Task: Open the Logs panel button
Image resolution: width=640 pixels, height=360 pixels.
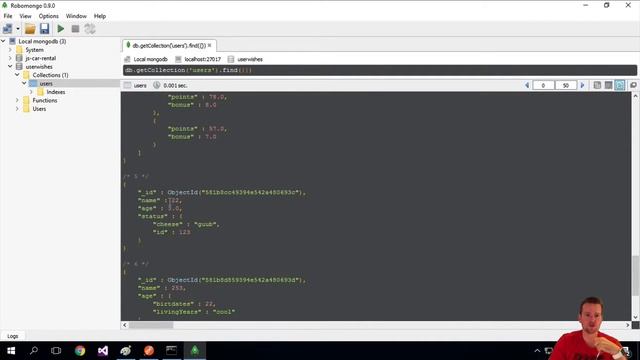Action: (13, 336)
